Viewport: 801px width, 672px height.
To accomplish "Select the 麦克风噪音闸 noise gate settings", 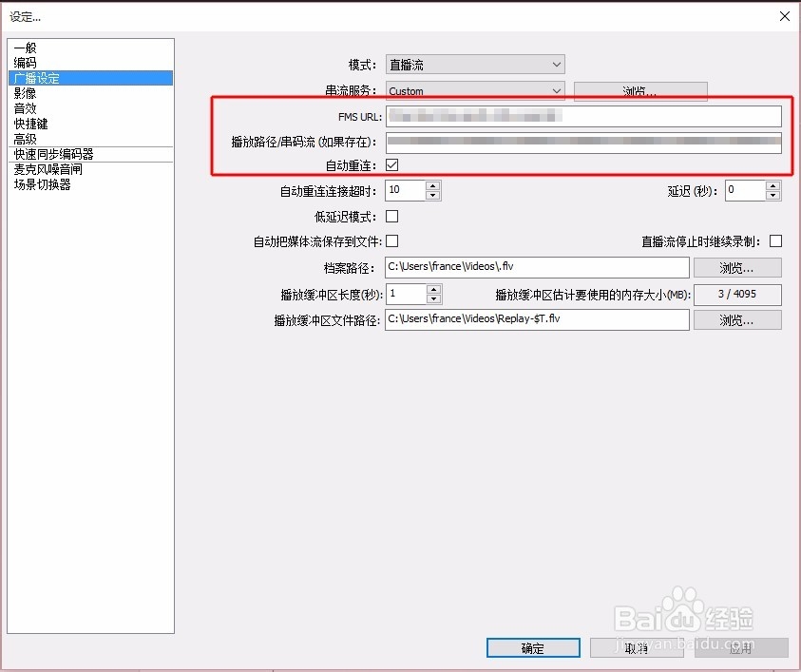I will [x=48, y=169].
